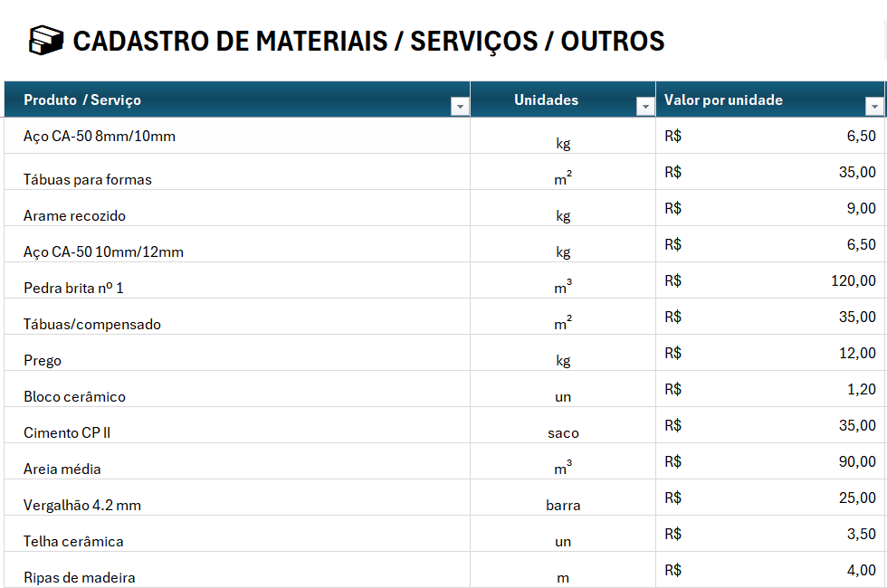Click the Unidades column header
Viewport: 887px width, 588px height.
click(x=546, y=100)
